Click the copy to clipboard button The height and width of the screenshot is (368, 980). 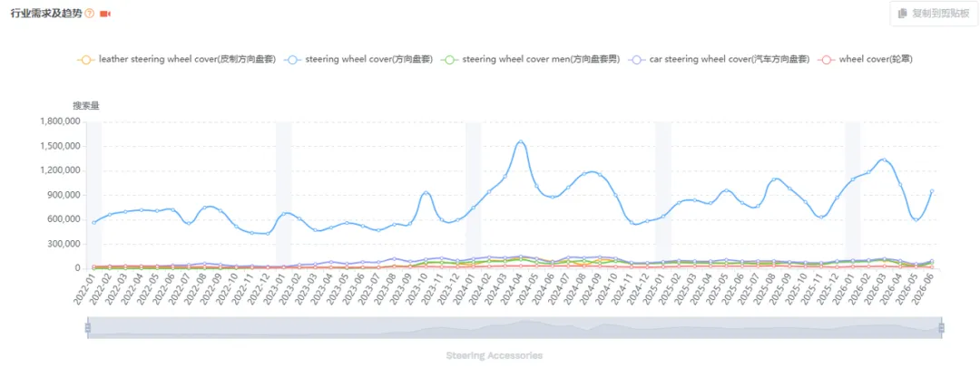click(x=932, y=13)
